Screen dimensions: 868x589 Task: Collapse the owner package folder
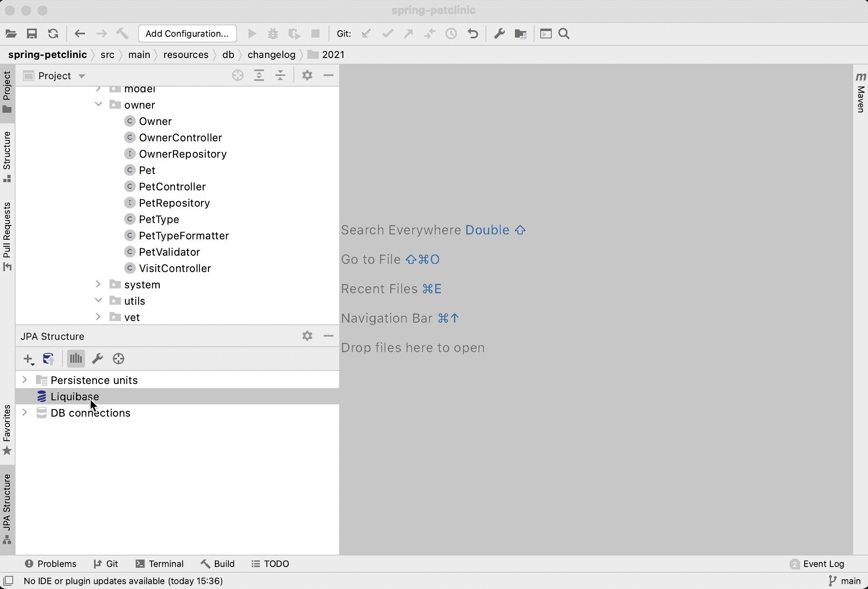point(98,105)
